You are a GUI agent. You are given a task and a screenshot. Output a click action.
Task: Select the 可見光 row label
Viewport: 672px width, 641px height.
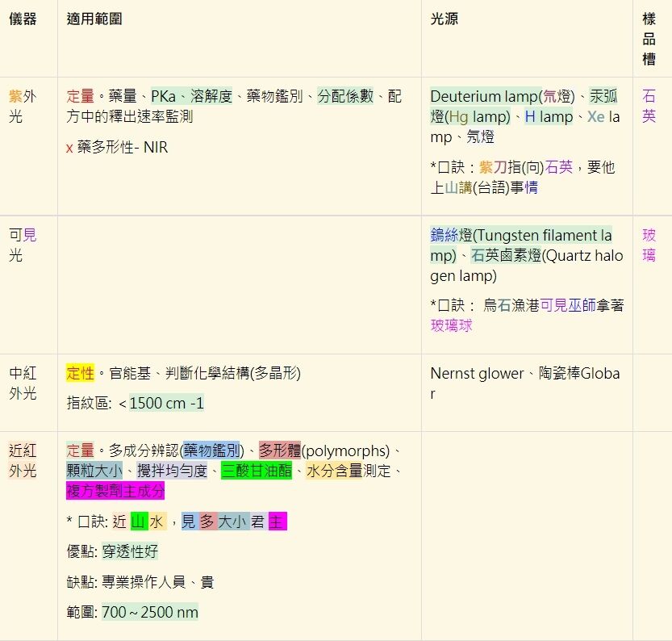tap(23, 245)
